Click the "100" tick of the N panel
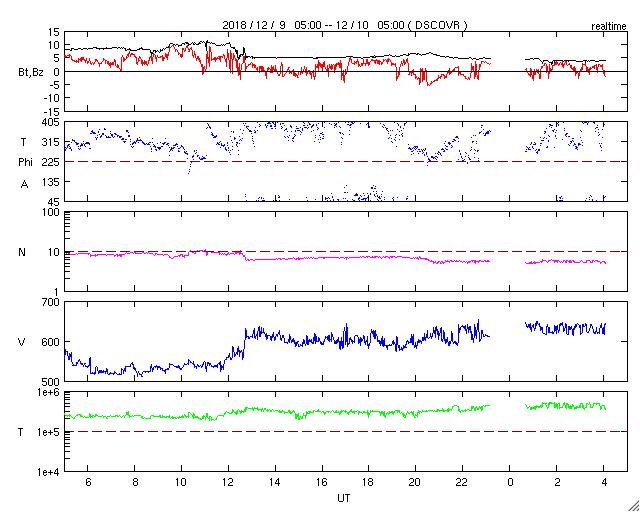The image size is (640, 512). point(51,212)
